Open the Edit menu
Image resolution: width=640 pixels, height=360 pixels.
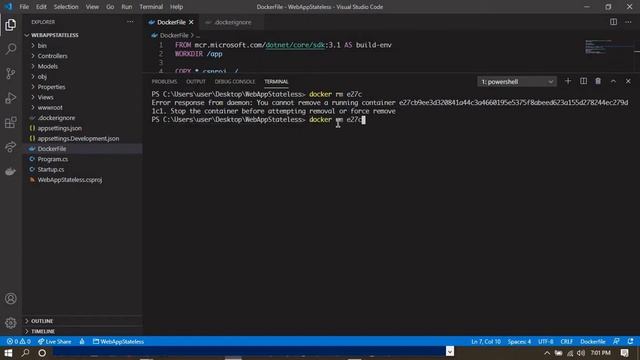tap(41, 7)
